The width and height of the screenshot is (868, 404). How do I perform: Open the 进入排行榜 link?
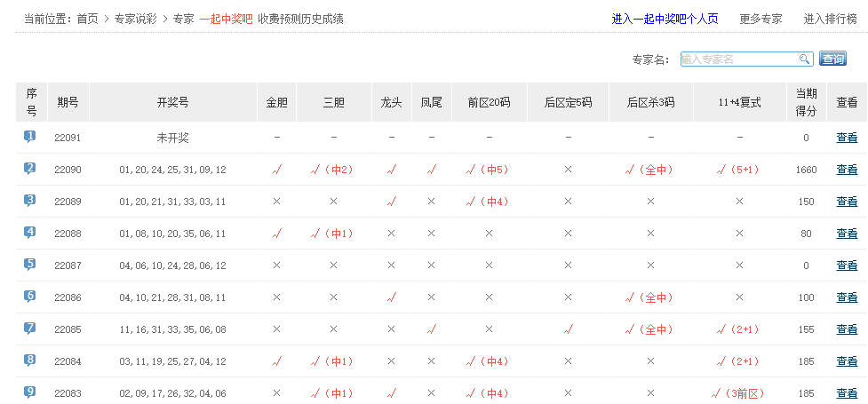pyautogui.click(x=830, y=19)
